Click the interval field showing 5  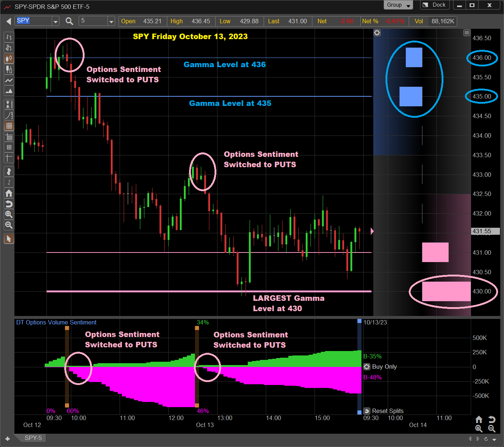pos(93,21)
